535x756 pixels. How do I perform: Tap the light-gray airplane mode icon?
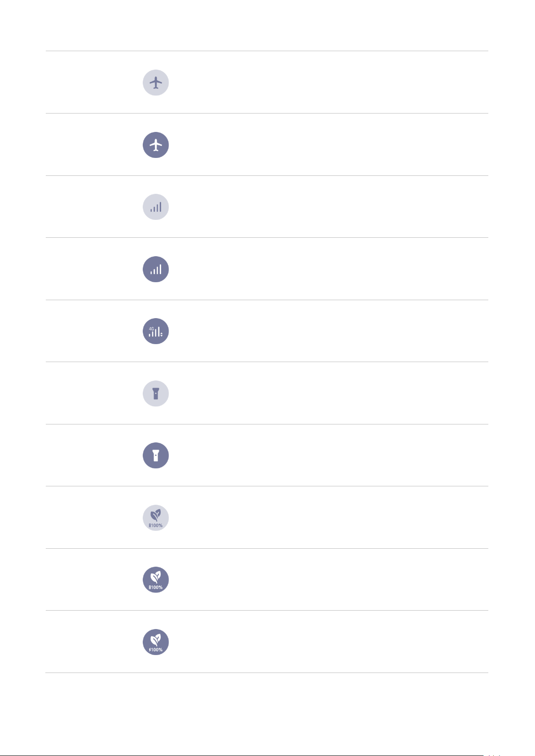pos(156,83)
